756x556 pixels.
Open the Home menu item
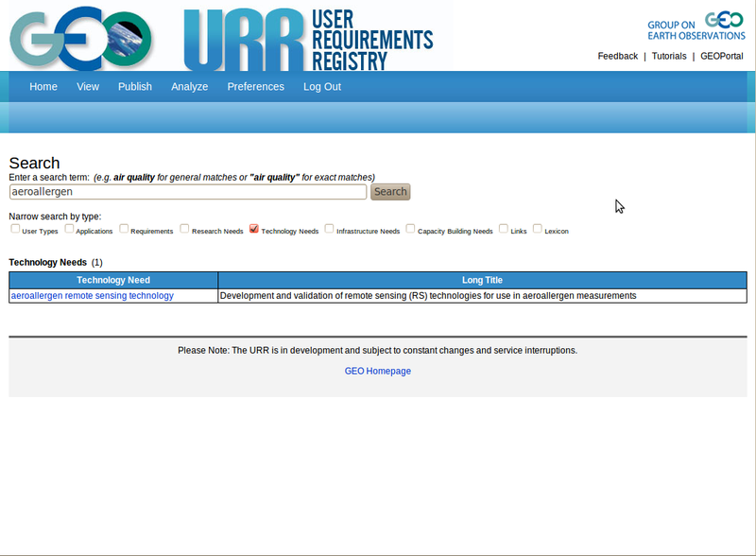point(43,86)
